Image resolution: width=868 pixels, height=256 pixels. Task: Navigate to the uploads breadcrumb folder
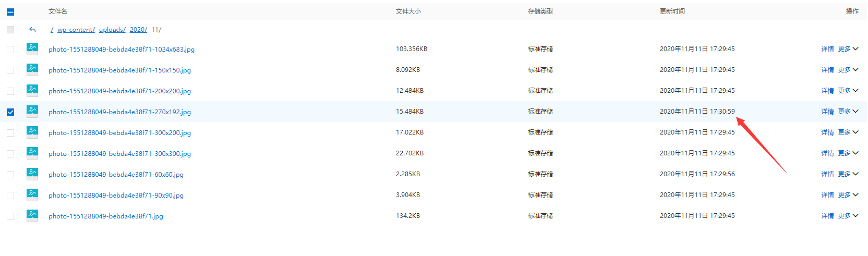pyautogui.click(x=112, y=30)
